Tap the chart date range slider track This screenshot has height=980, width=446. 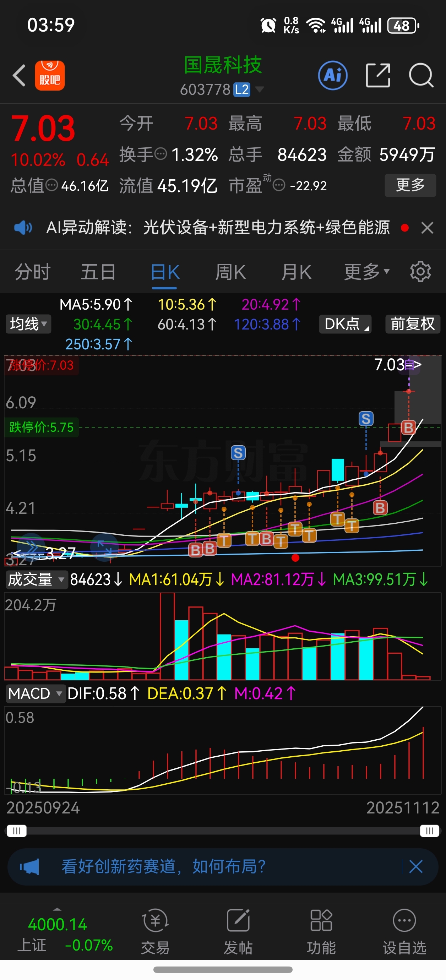coord(223,831)
